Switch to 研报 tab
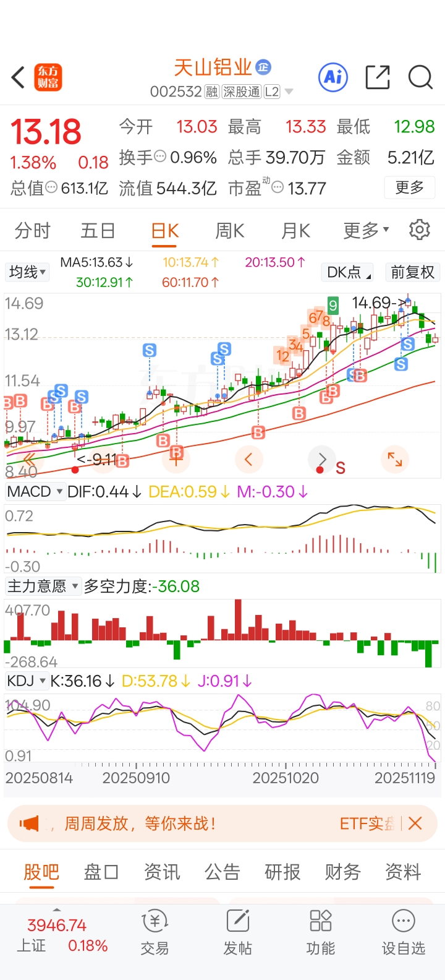The height and width of the screenshot is (980, 445). [x=282, y=872]
